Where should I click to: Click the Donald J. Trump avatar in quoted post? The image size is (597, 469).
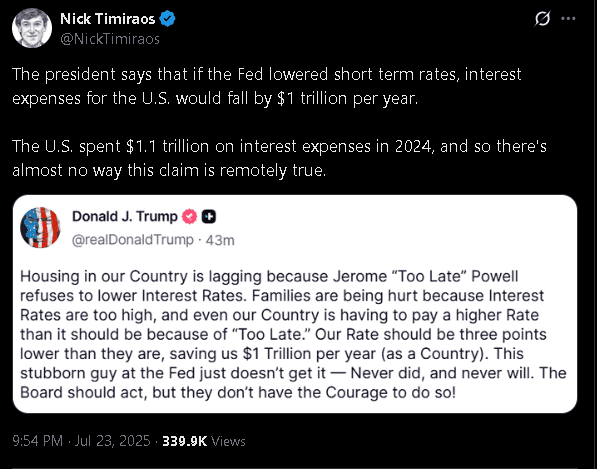coord(40,227)
